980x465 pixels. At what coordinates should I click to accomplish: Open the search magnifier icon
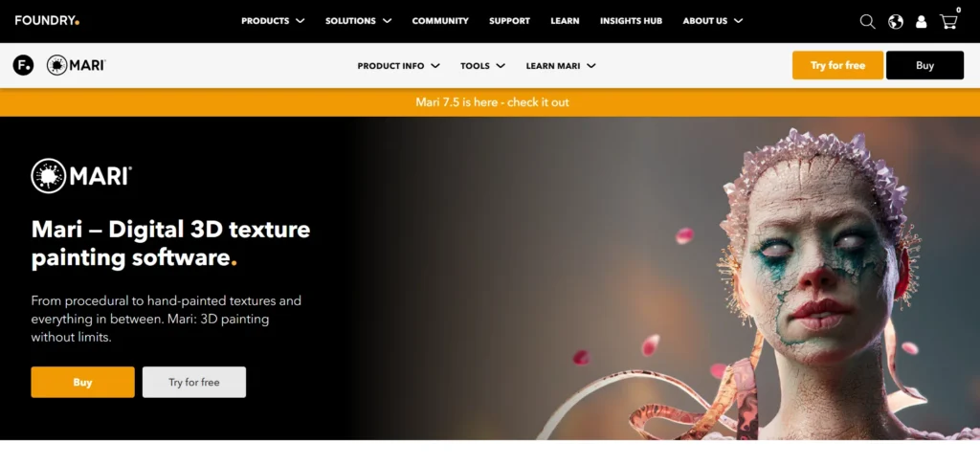pos(867,22)
